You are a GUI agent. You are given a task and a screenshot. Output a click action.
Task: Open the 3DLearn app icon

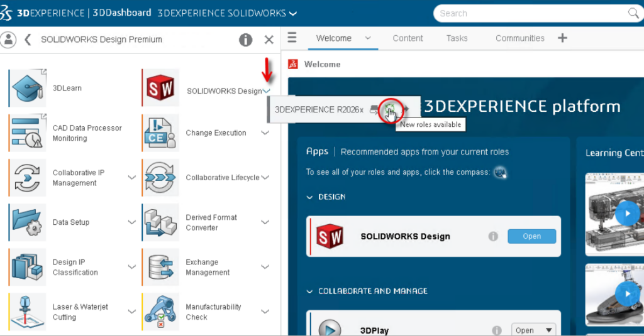[28, 88]
